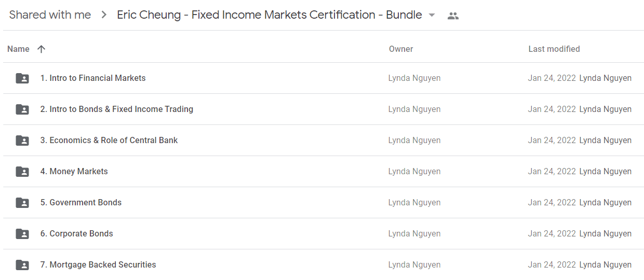Open 4. Money Markets folder name

pos(74,171)
